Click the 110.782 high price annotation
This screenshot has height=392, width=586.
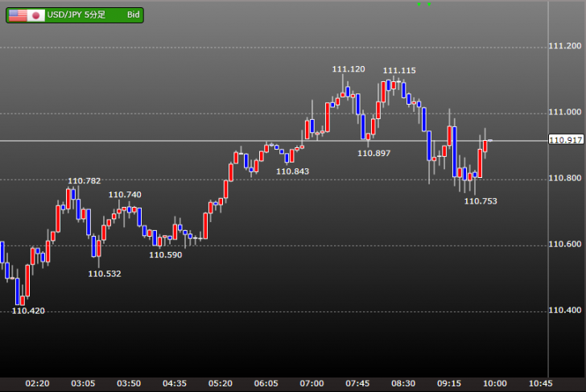(x=85, y=181)
